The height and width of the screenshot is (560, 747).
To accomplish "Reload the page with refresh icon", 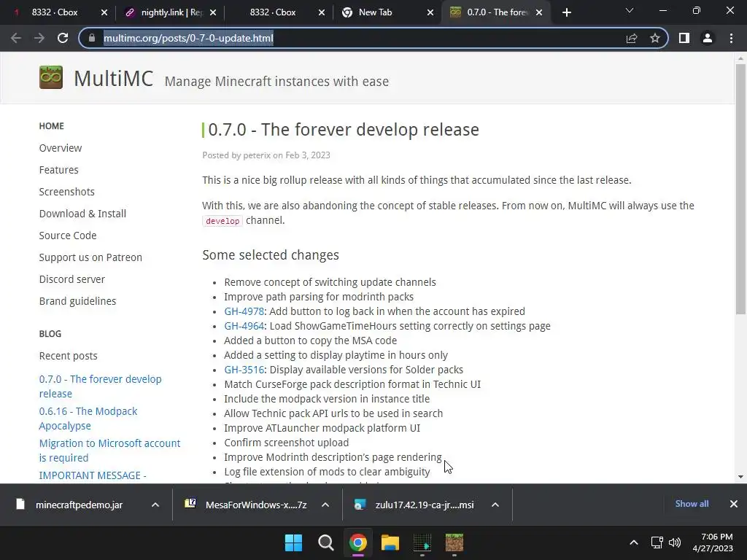I will point(63,38).
